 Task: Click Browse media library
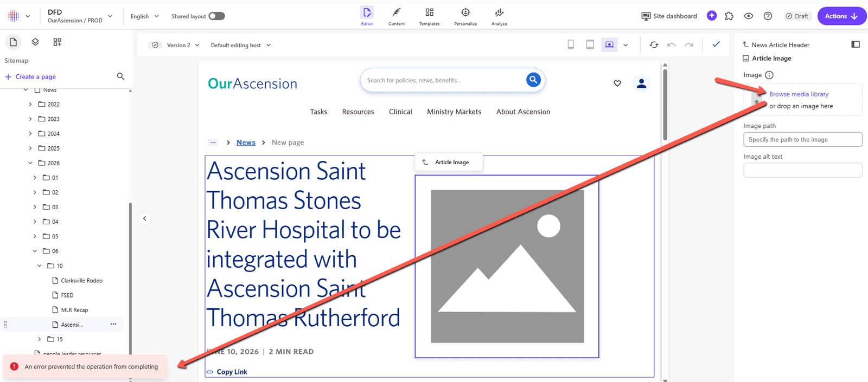(799, 94)
